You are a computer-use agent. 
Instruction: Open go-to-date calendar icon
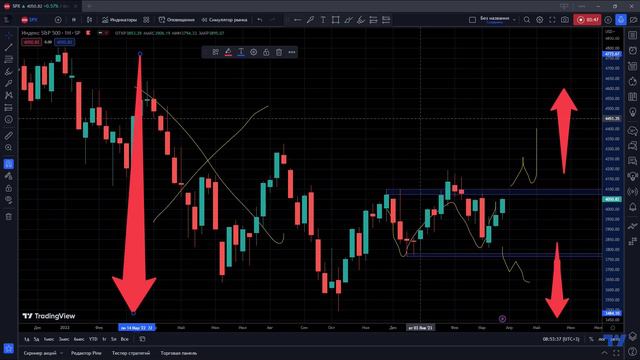(142, 339)
